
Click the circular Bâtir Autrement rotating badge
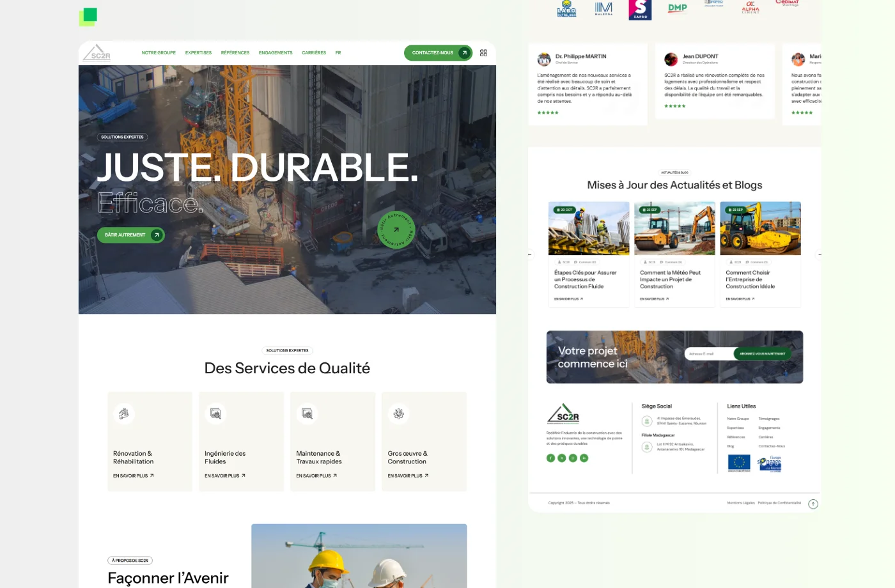396,230
